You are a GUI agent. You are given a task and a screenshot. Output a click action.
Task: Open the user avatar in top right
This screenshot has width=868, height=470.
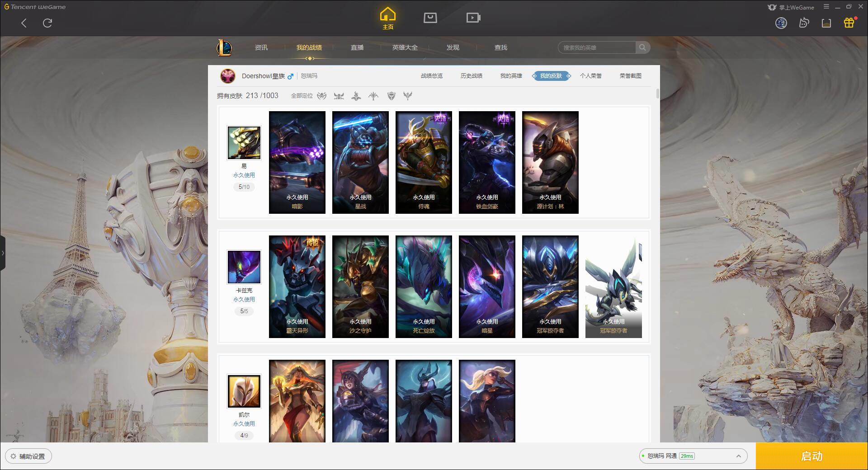point(781,23)
